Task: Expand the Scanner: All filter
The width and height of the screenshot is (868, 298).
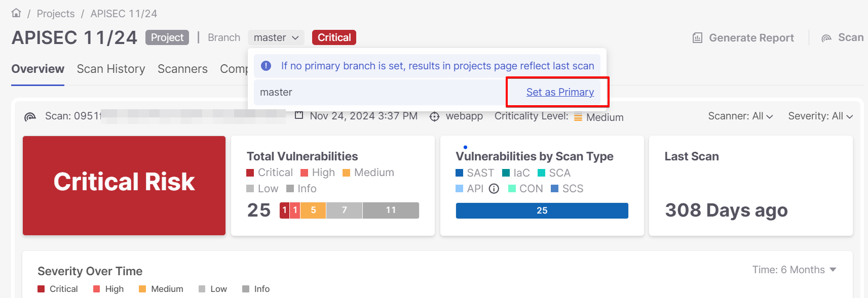Action: (740, 116)
